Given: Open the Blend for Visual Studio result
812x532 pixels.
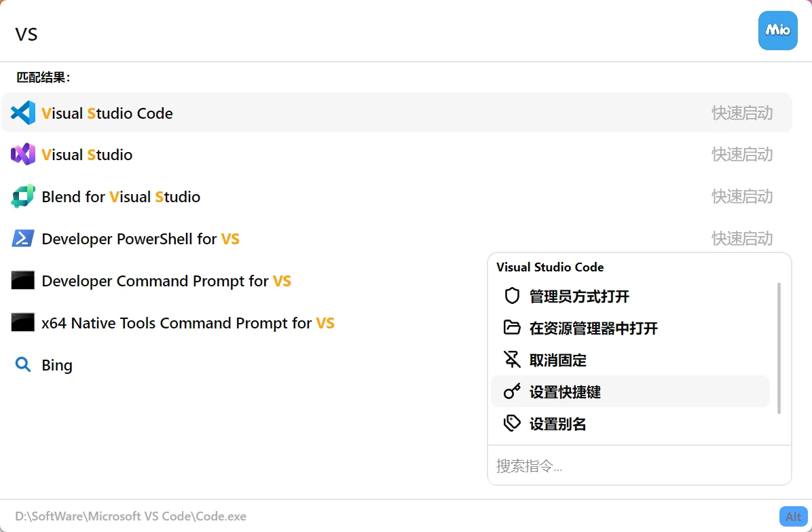Looking at the screenshot, I should click(x=121, y=197).
